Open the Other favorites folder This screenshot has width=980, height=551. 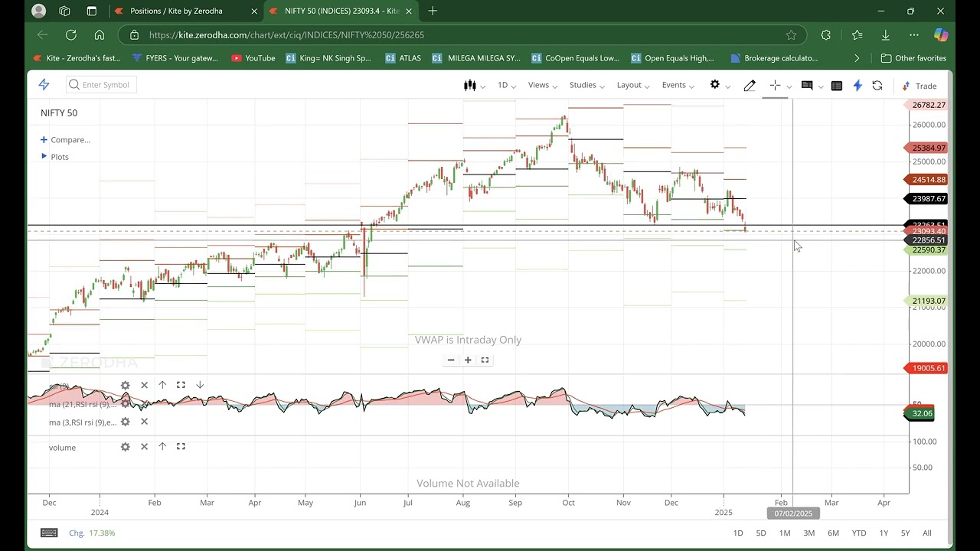(913, 58)
